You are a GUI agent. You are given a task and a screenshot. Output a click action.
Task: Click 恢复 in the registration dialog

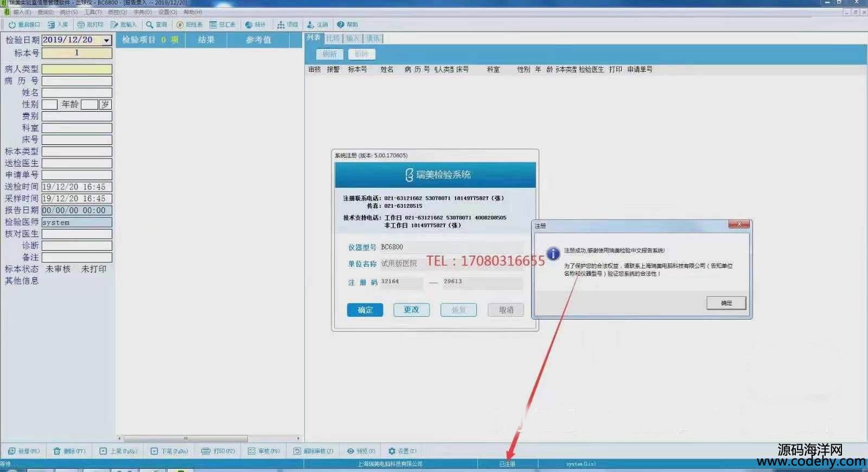[x=458, y=310]
